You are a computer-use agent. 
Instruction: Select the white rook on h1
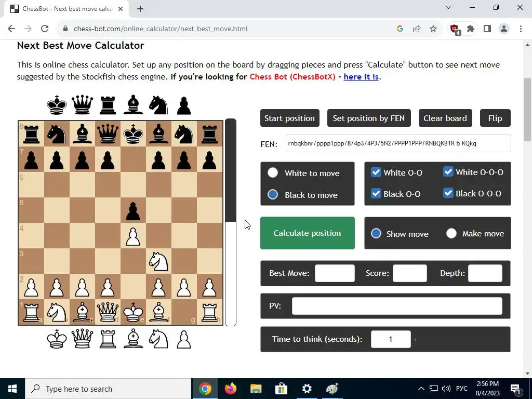click(209, 312)
